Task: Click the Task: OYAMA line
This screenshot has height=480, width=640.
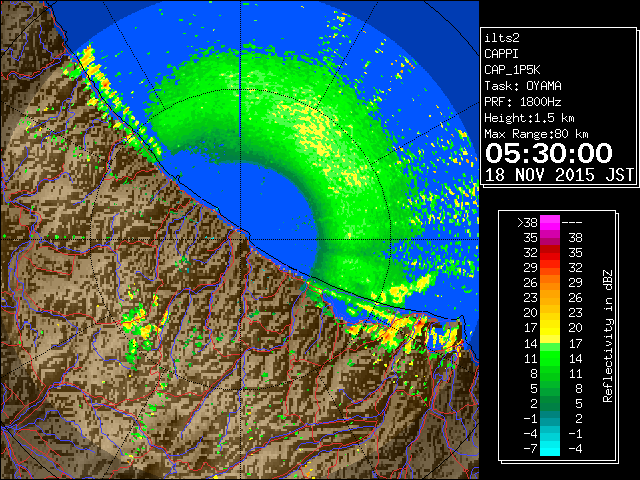Action: tap(523, 86)
